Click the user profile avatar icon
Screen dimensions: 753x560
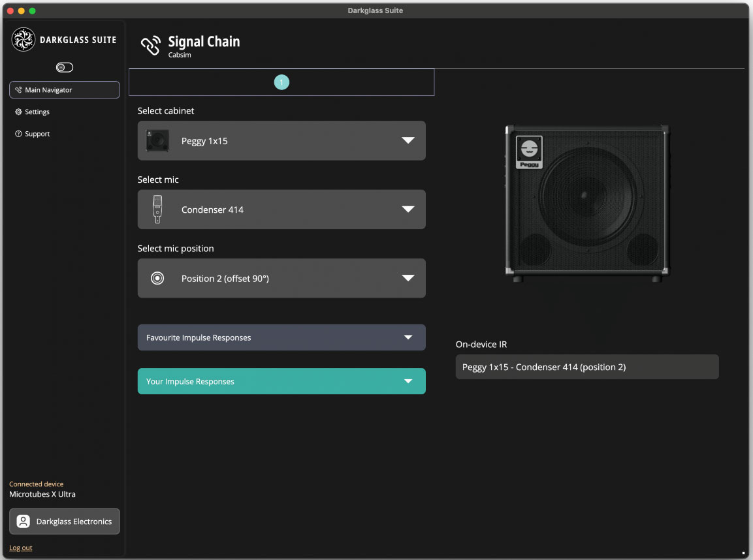23,521
